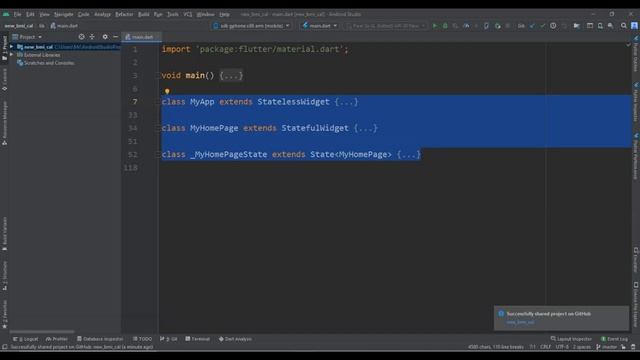Screen dimensions: 640x360
Task: Toggle the Resource Manager side tab
Action: point(4,123)
